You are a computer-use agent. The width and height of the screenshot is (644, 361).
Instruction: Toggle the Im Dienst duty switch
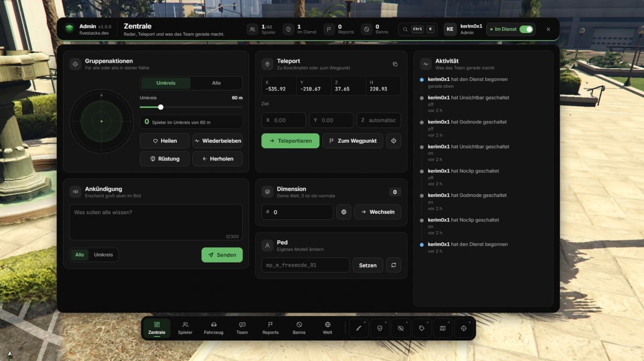click(x=526, y=29)
